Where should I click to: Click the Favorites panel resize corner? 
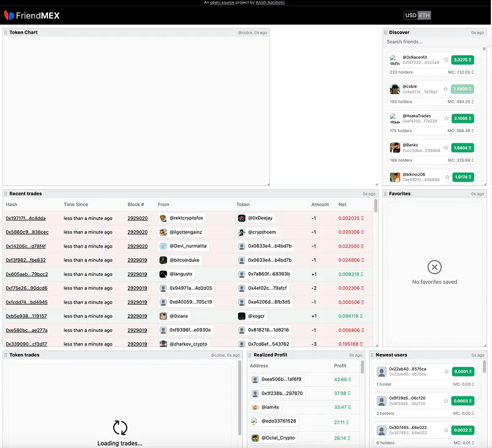point(485,345)
